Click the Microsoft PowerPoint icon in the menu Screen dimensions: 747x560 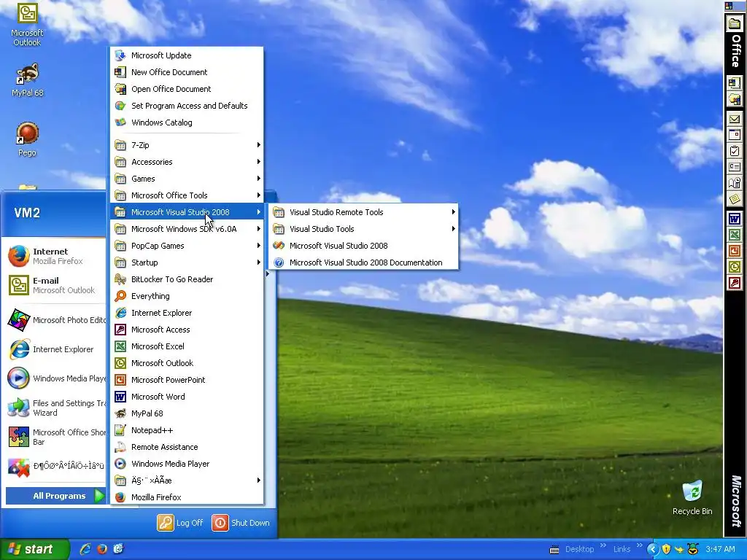point(120,380)
